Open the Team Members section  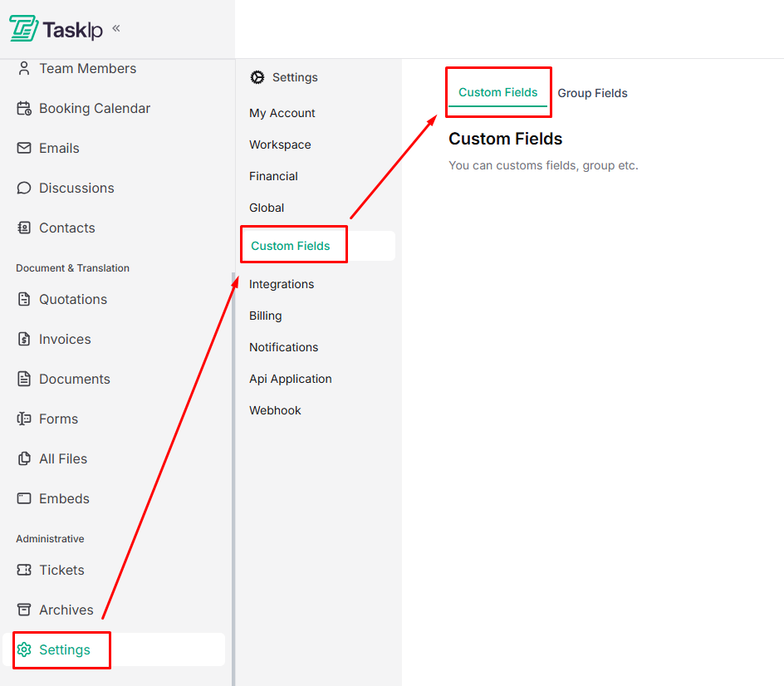pyautogui.click(x=86, y=68)
